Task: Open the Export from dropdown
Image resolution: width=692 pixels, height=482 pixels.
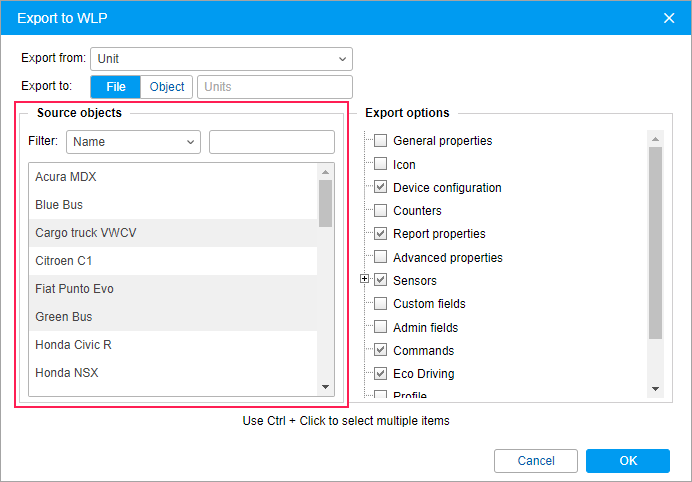Action: click(221, 59)
